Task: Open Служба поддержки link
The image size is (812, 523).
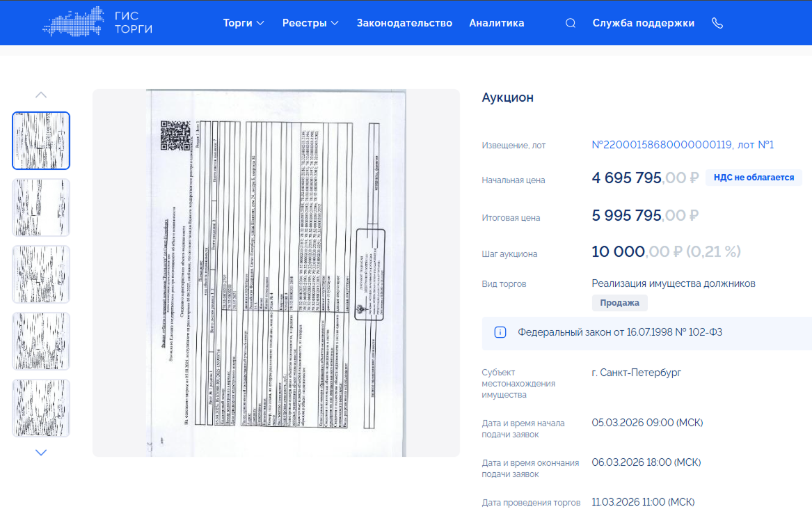Action: (643, 23)
